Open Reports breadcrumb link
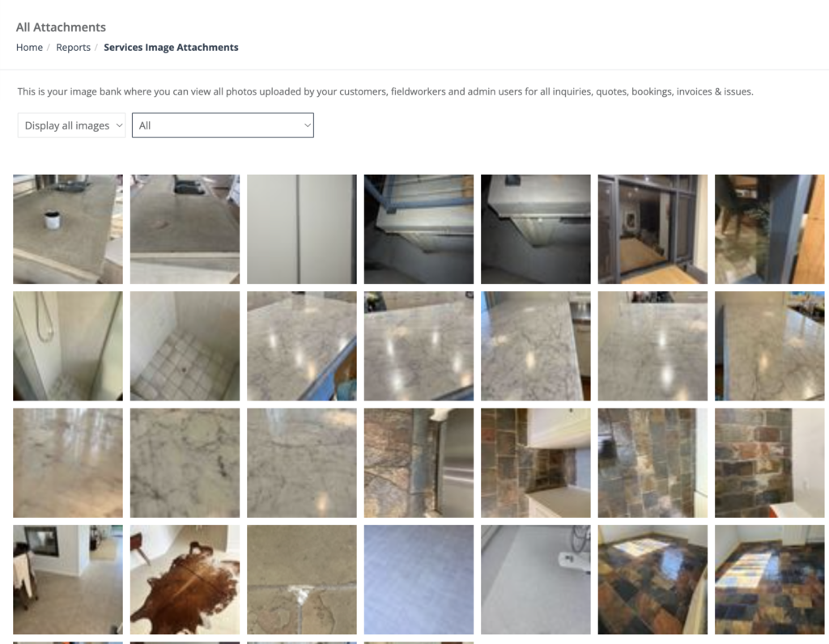Viewport: 829px width, 644px height. [73, 48]
